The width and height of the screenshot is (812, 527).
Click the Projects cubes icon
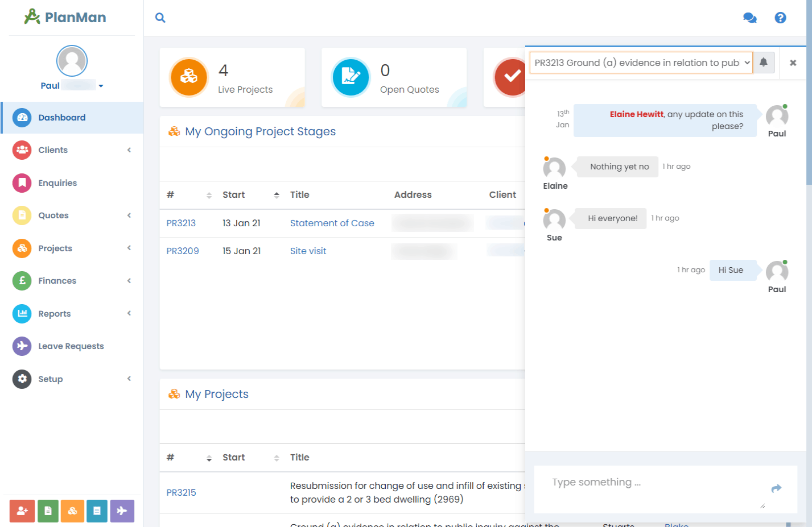[22, 248]
